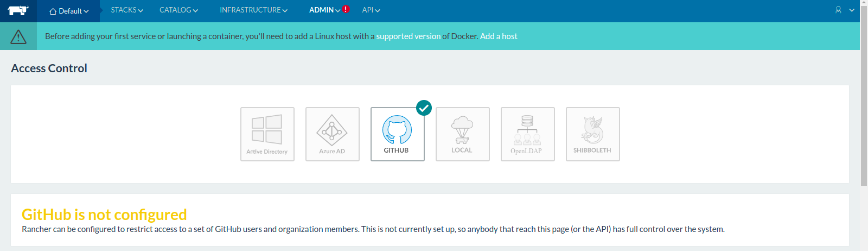
Task: Open the user account icon menu
Action: click(x=838, y=10)
